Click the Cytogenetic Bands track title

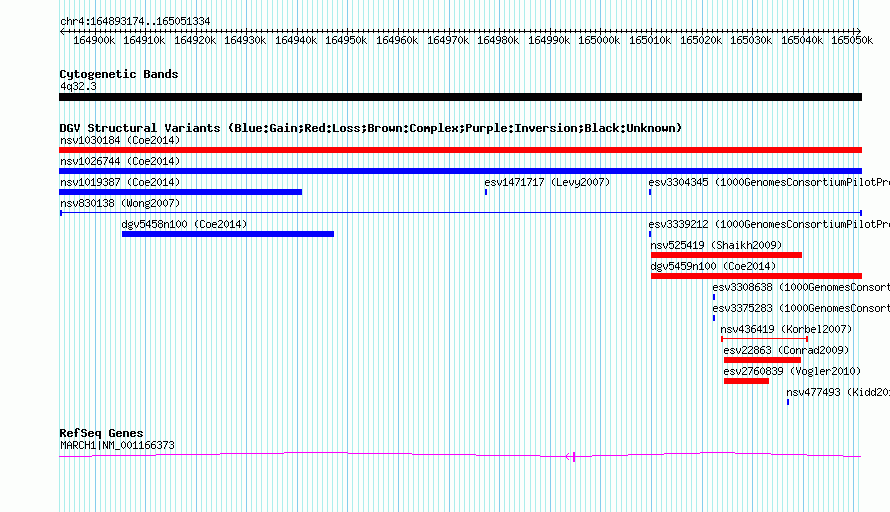click(119, 74)
